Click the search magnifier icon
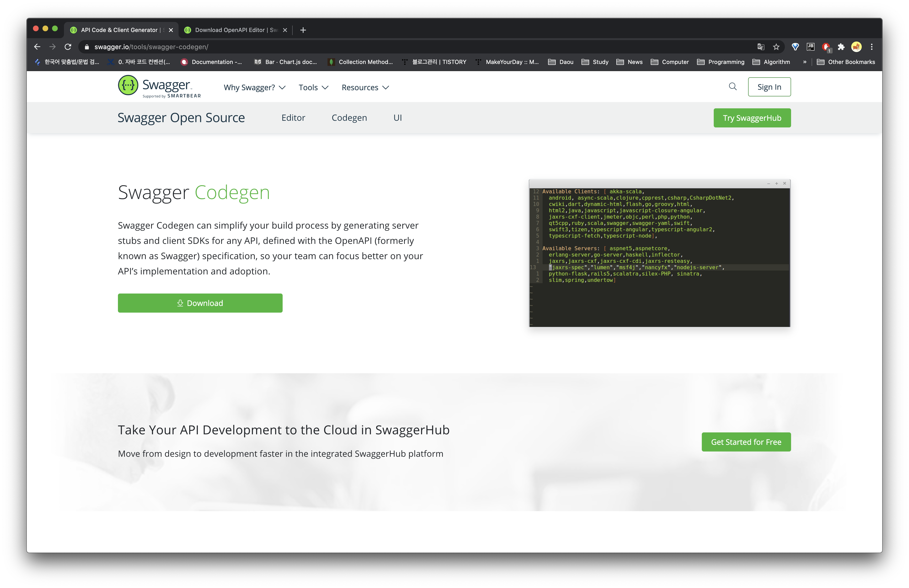The width and height of the screenshot is (909, 588). coord(732,87)
